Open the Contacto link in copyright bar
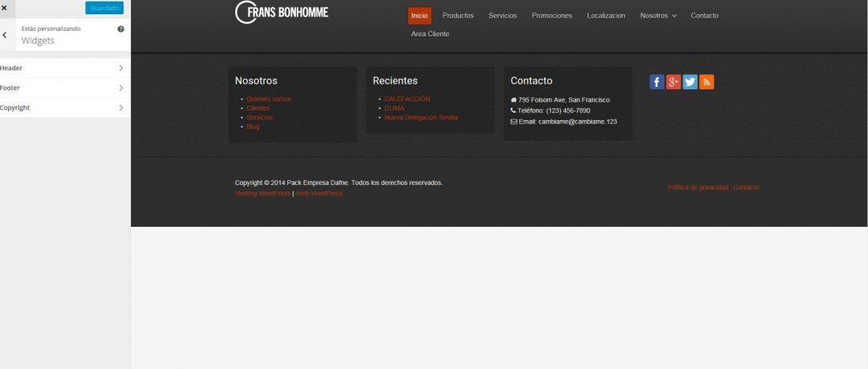The height and width of the screenshot is (369, 868). pyautogui.click(x=746, y=187)
